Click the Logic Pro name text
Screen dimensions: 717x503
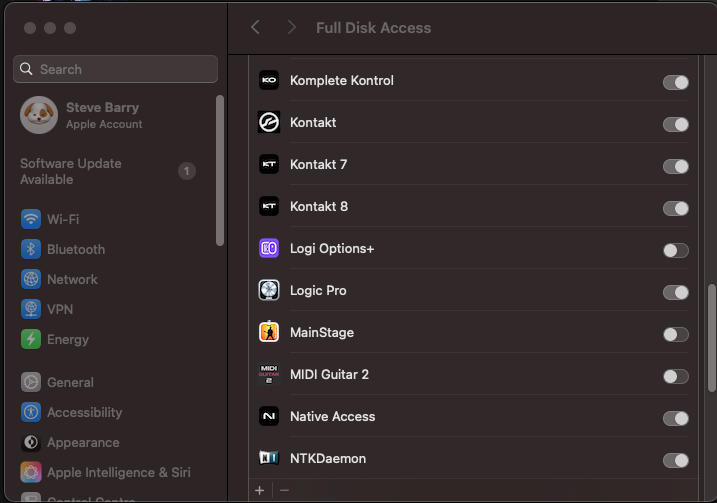[318, 291]
